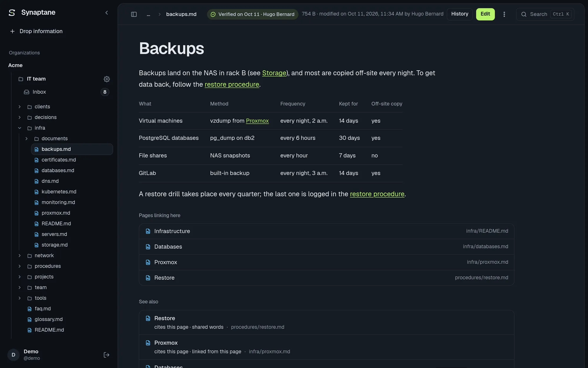Image resolution: width=588 pixels, height=368 pixels.
Task: Open IT team settings gear
Action: 107,79
